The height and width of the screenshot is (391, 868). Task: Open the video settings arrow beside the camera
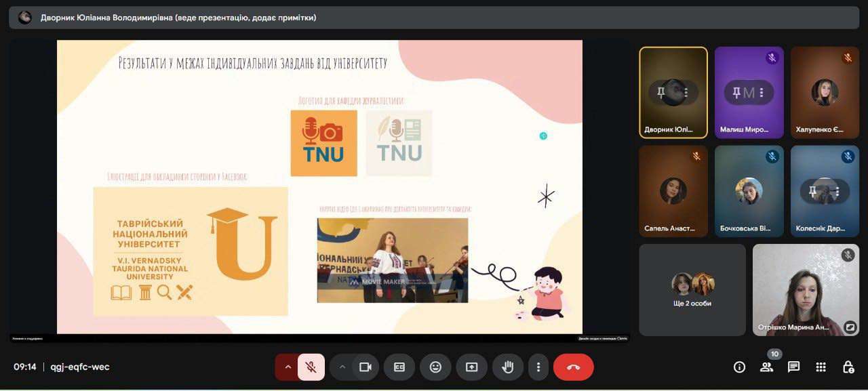342,367
